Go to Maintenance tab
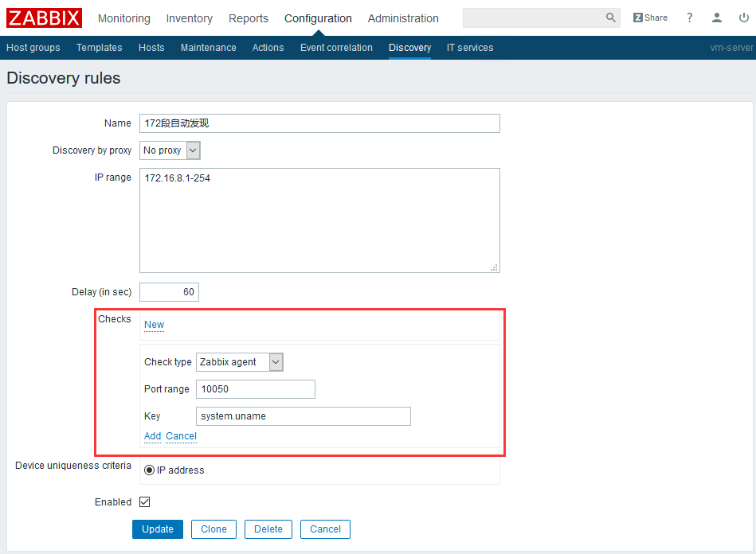Viewport: 756px width, 554px height. coord(208,48)
